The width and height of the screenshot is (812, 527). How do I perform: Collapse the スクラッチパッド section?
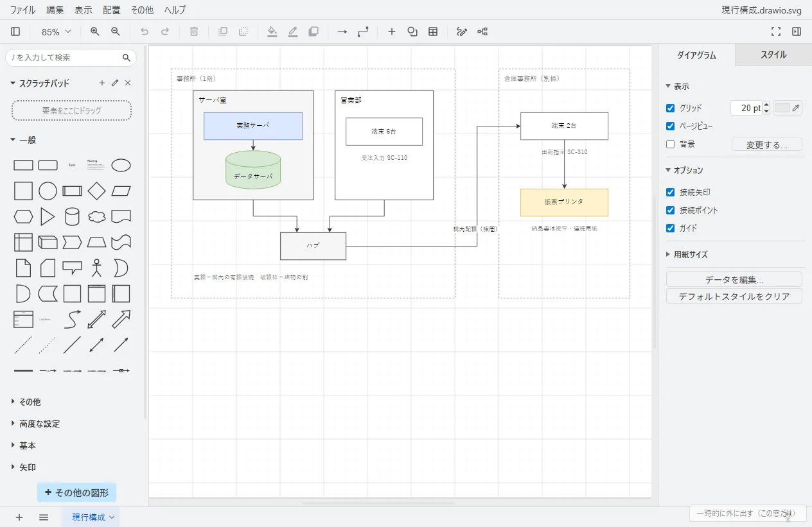tap(40, 83)
